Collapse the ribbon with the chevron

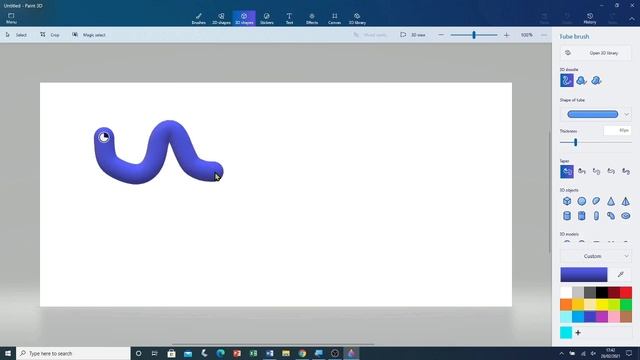pyautogui.click(x=632, y=19)
